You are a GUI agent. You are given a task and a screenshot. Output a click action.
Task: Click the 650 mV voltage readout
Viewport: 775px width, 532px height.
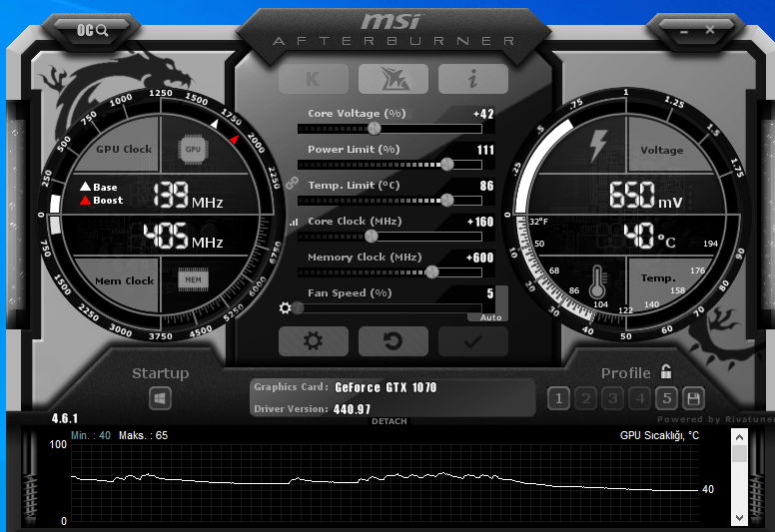(645, 195)
